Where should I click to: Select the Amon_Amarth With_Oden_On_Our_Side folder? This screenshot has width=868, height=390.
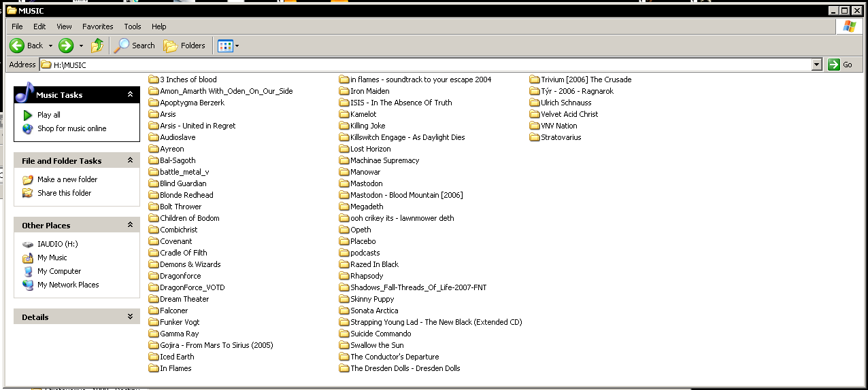point(220,91)
